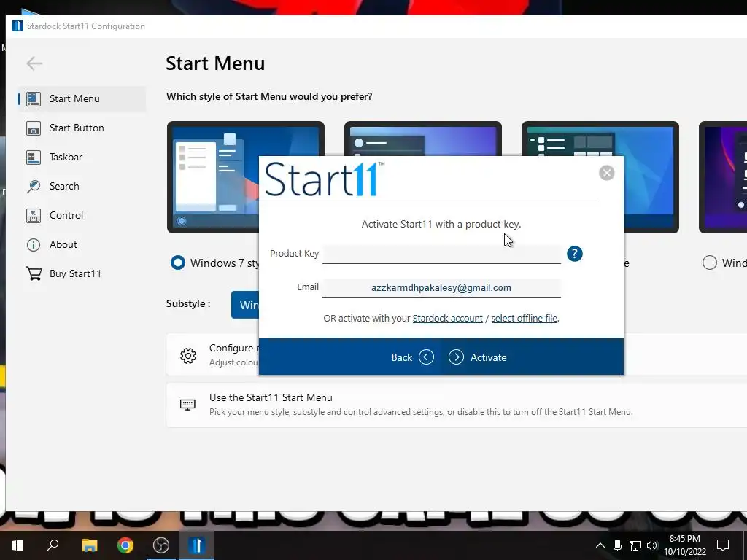Open the Control sidebar section
This screenshot has width=747, height=560.
pyautogui.click(x=82, y=215)
